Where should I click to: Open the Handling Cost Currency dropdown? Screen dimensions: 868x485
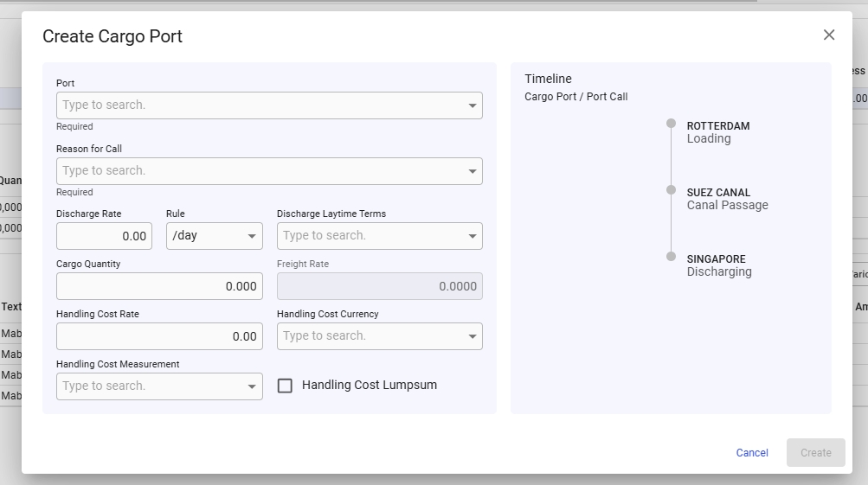[x=473, y=336]
